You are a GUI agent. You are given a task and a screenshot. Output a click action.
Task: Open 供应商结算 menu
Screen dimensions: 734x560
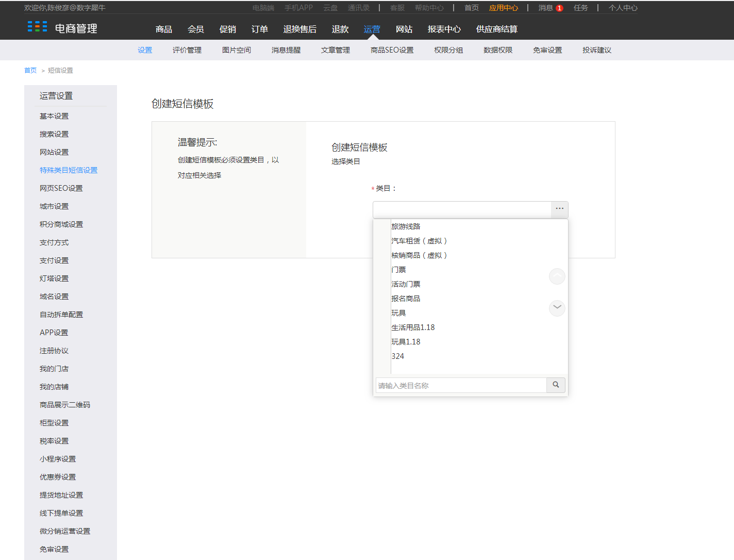497,29
